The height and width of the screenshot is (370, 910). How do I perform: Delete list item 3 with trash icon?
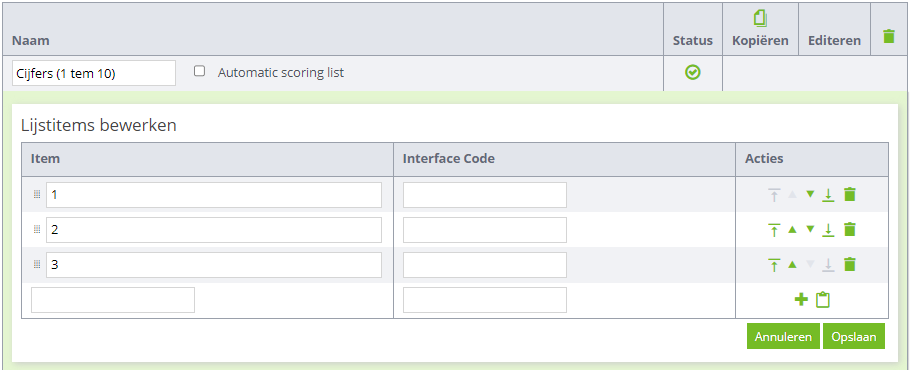(x=850, y=264)
